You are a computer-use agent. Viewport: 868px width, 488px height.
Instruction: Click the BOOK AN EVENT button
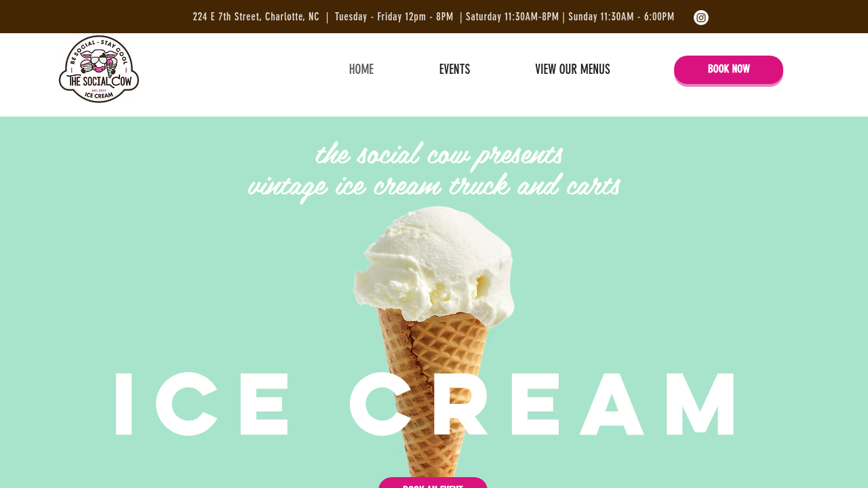(x=433, y=483)
